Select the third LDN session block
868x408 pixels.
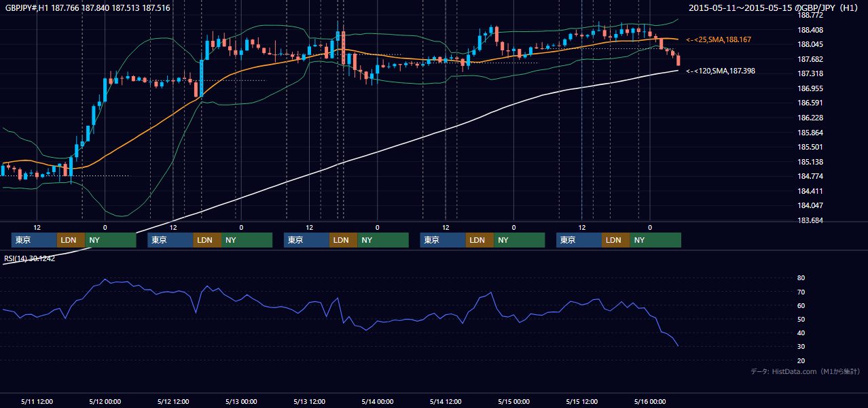343,240
